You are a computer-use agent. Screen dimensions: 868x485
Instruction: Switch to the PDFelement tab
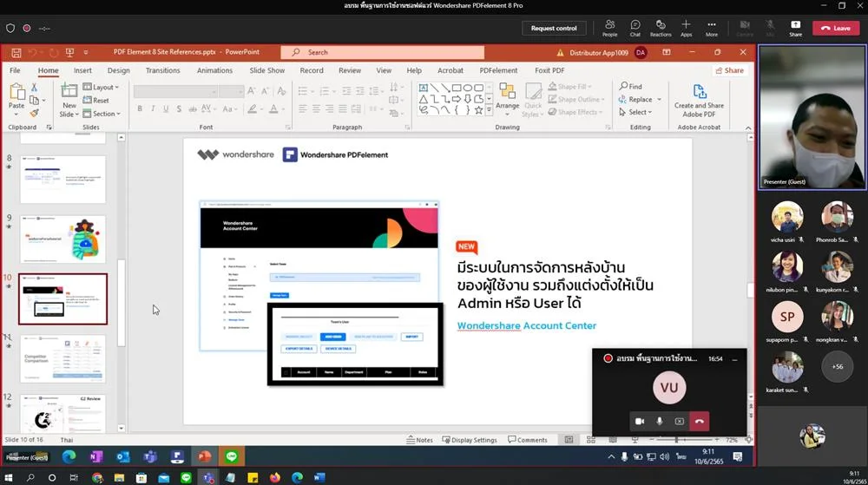click(x=498, y=70)
